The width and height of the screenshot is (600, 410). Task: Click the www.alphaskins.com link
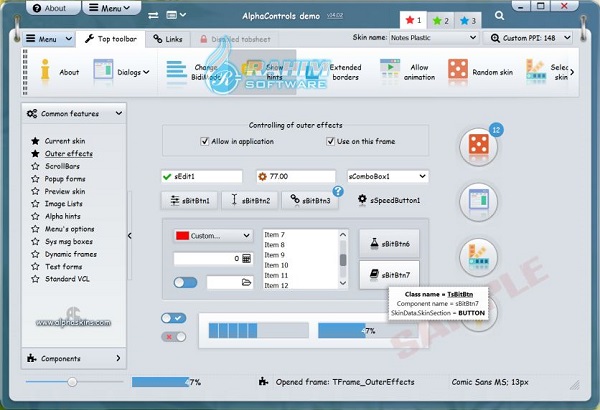73,323
